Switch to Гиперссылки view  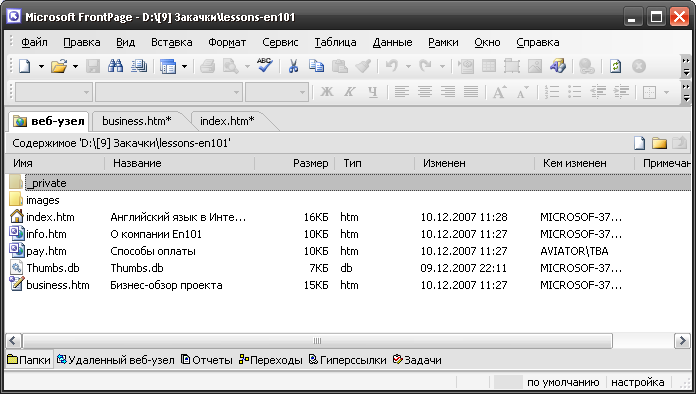pos(348,360)
